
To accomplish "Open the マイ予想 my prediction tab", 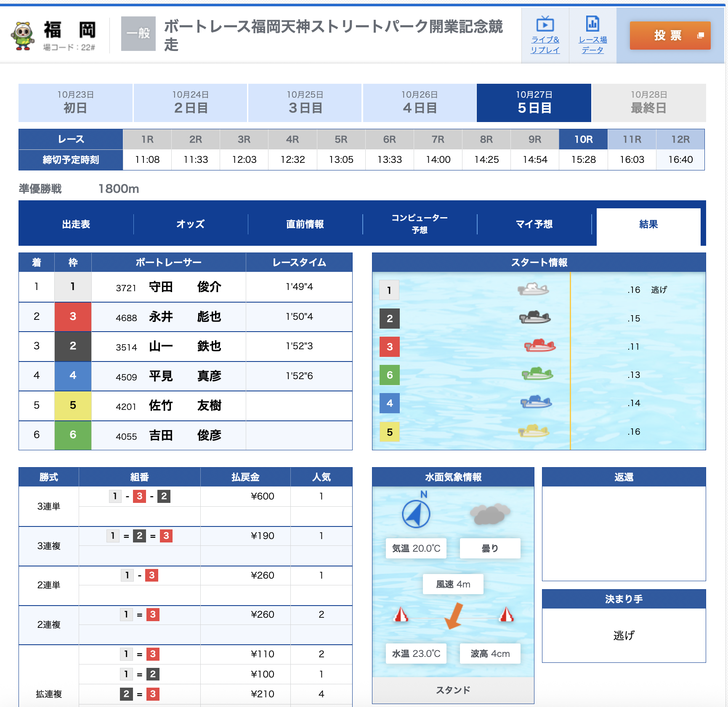I will pos(534,224).
